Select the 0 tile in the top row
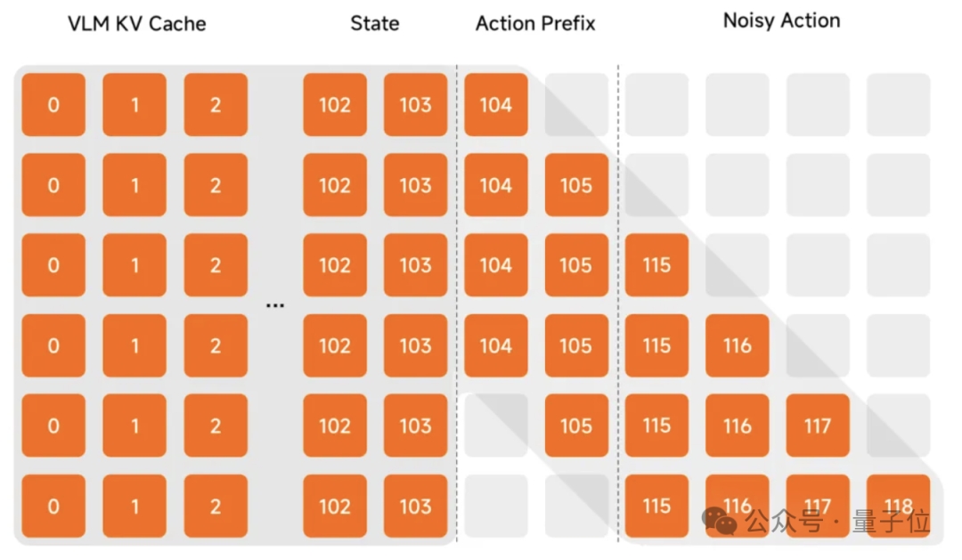This screenshot has width=962, height=560. pos(53,105)
